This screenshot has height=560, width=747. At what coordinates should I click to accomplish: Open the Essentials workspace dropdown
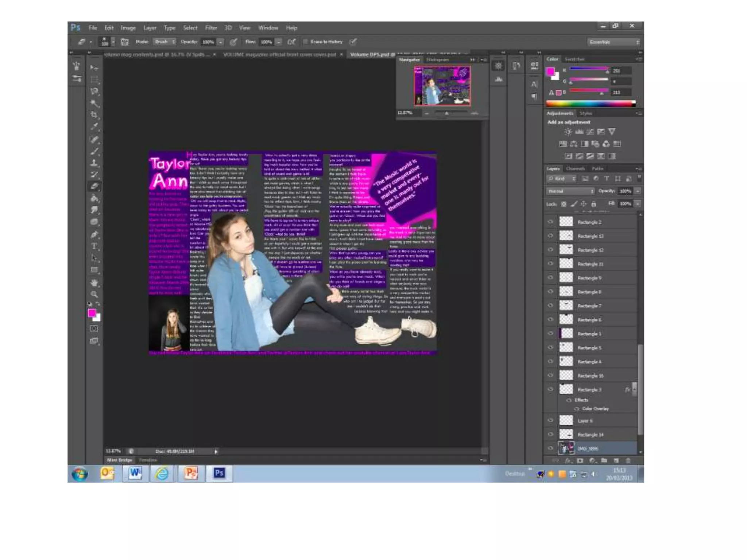coord(614,42)
